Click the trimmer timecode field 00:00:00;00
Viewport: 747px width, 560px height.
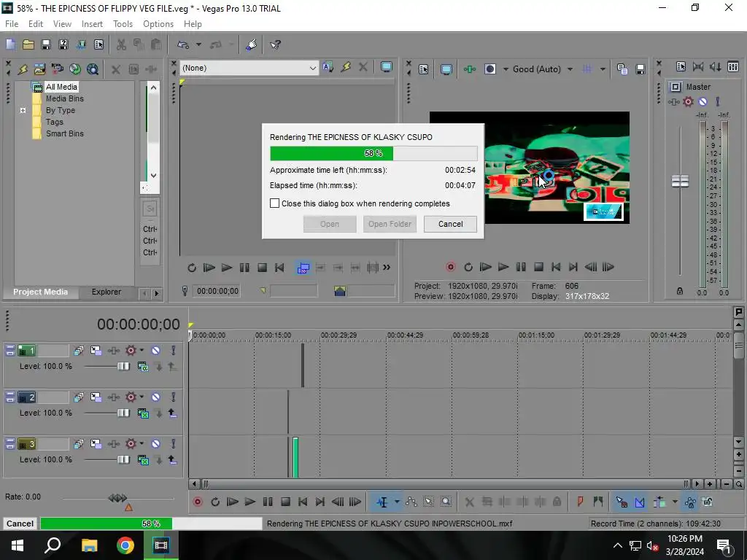click(x=217, y=291)
